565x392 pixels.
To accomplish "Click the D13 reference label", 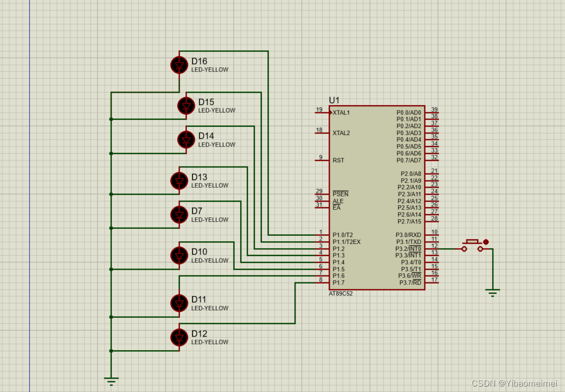I will pos(199,177).
